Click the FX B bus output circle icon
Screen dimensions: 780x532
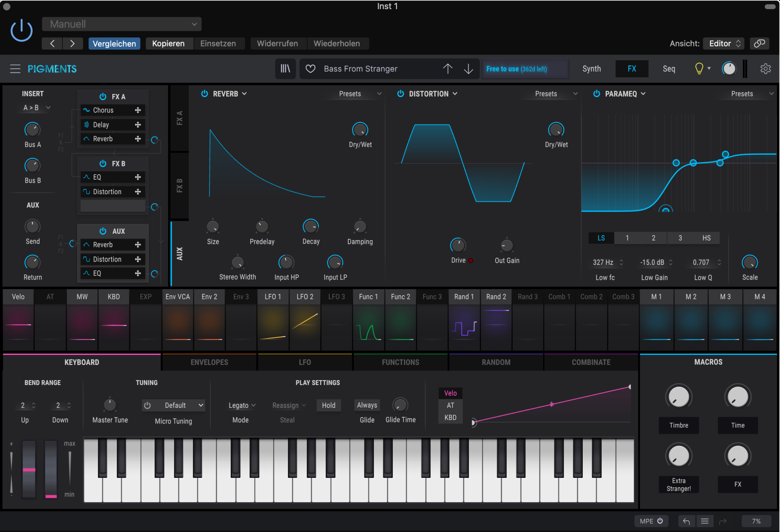[x=154, y=207]
